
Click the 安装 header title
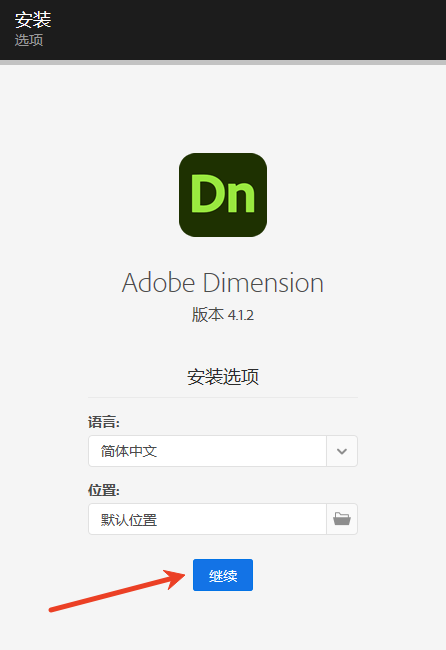pyautogui.click(x=33, y=19)
